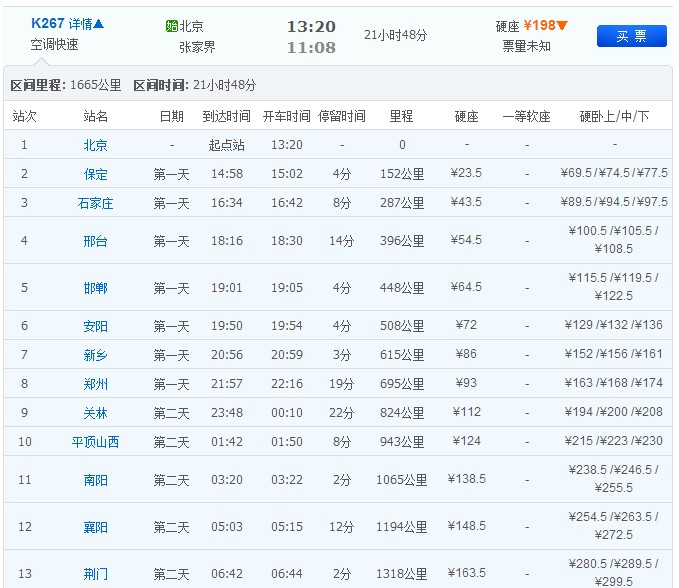679x588 pixels.
Task: Click the 新乡 station link
Action: pos(96,355)
